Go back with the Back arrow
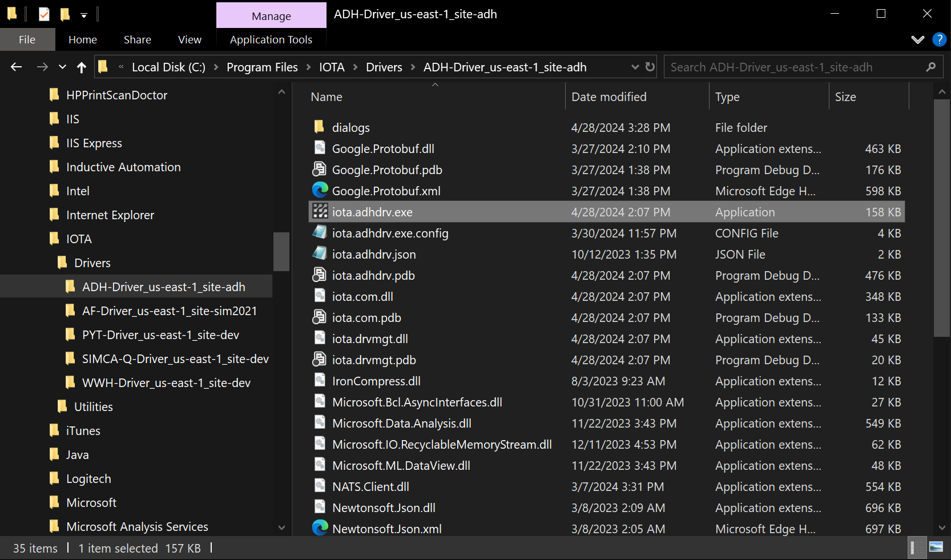Viewport: 951px width, 560px height. pyautogui.click(x=17, y=67)
